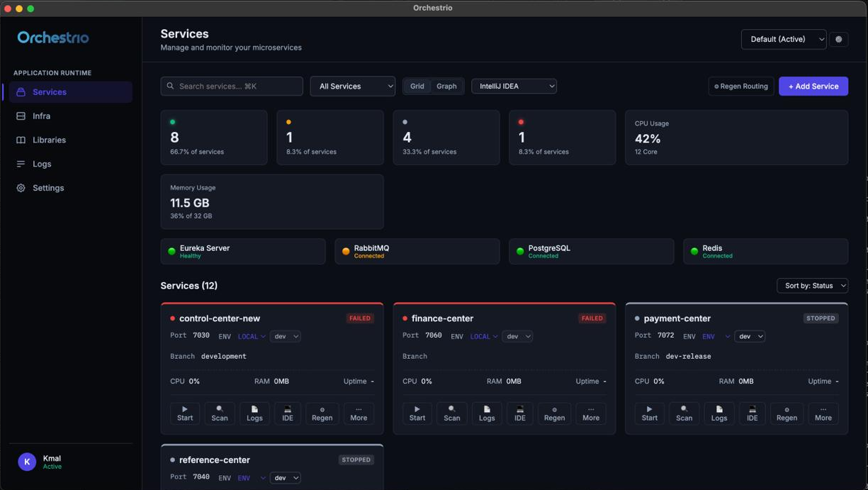
Task: Click the CPU Usage 42% card
Action: [x=737, y=138]
